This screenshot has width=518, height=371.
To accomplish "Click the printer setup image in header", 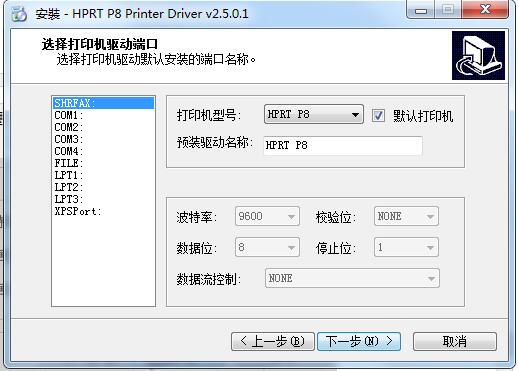I will 478,56.
